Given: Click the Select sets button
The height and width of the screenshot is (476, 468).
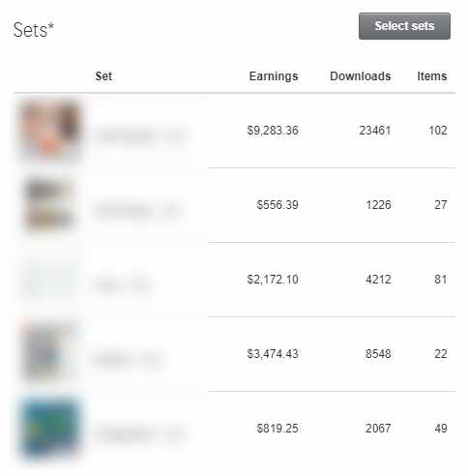Looking at the screenshot, I should [404, 26].
